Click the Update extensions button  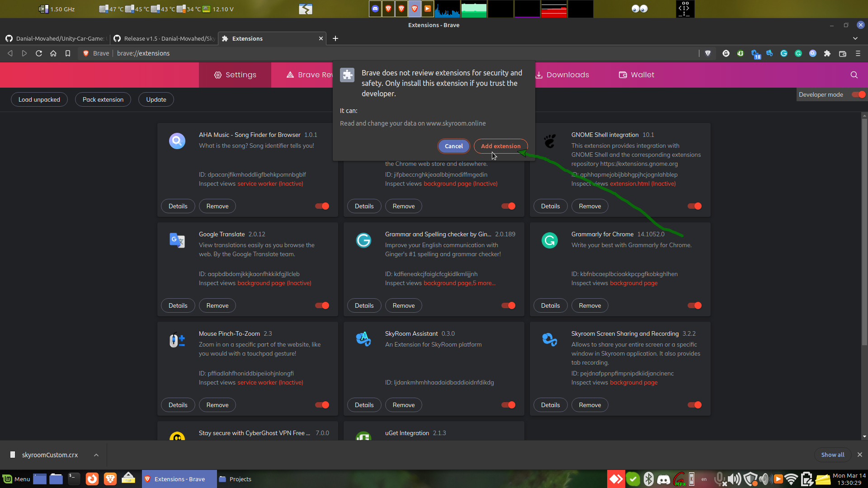(156, 99)
